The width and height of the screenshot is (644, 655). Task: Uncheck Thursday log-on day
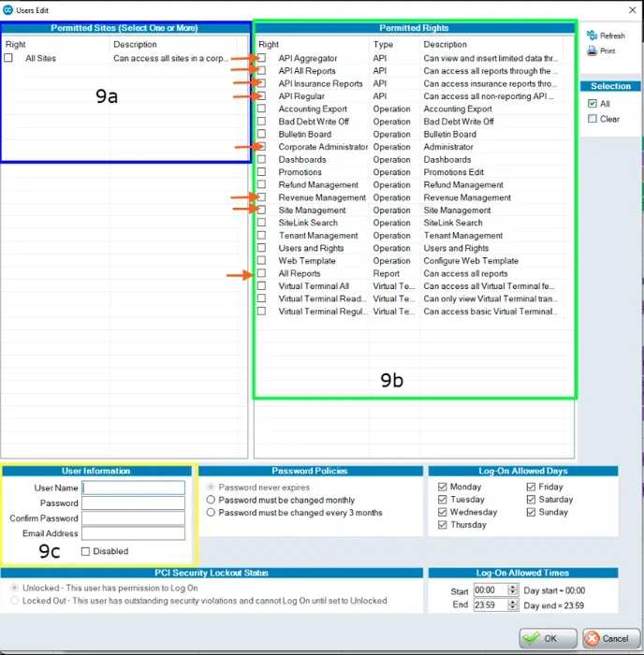(443, 525)
